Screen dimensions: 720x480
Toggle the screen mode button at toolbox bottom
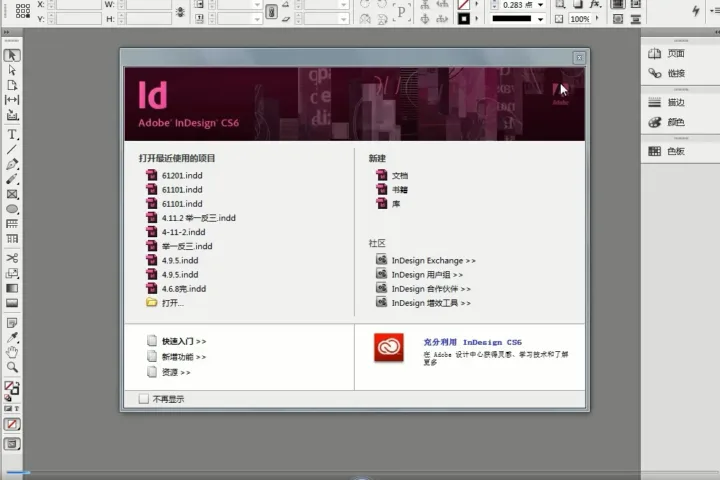12,444
